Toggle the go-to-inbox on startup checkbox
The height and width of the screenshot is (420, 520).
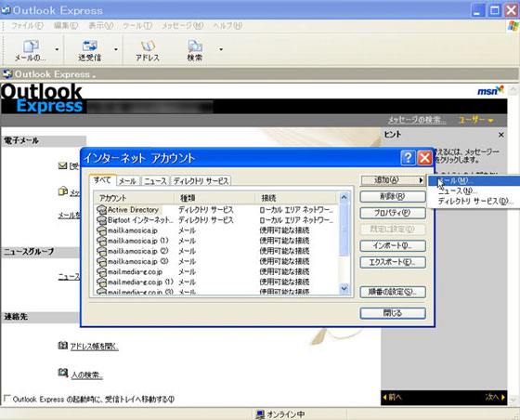[x=6, y=398]
